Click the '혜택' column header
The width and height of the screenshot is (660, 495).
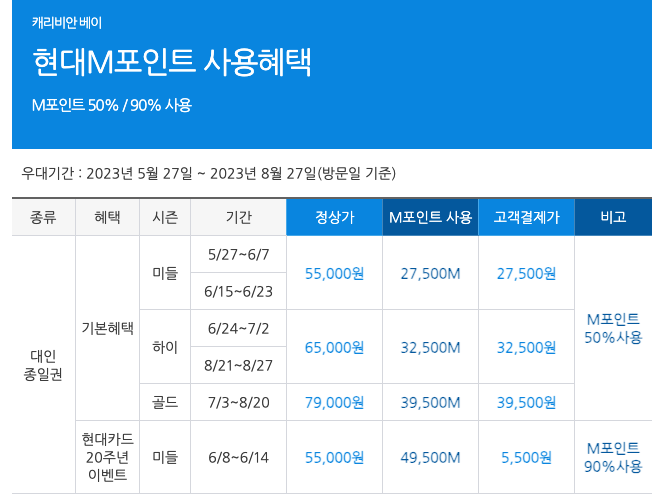[107, 217]
